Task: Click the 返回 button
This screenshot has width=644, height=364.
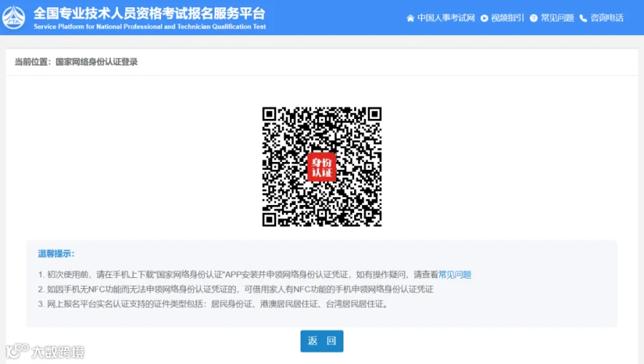Action: [322, 341]
